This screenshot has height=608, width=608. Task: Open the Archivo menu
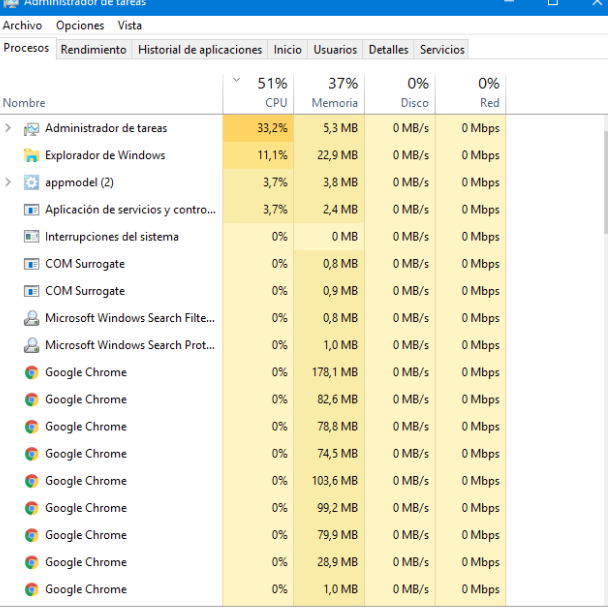22,26
